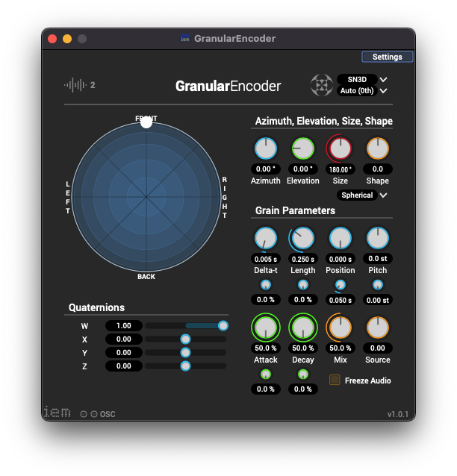
Task: Click the Azimuth knob
Action: [x=266, y=148]
